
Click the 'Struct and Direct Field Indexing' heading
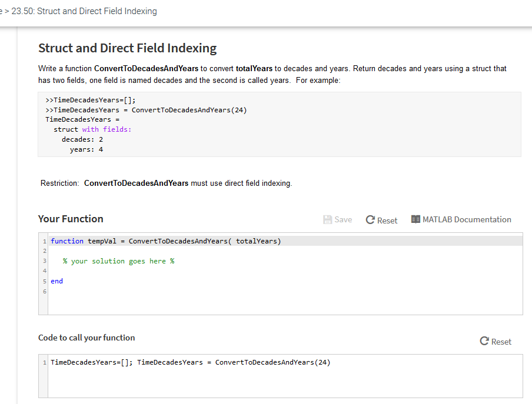(x=127, y=48)
